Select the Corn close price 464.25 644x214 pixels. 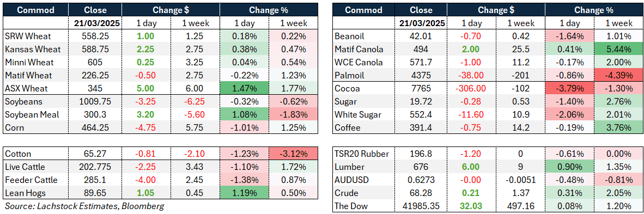point(95,128)
